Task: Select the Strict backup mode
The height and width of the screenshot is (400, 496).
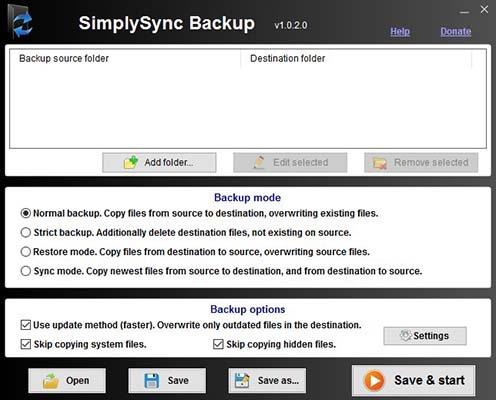Action: coord(26,232)
